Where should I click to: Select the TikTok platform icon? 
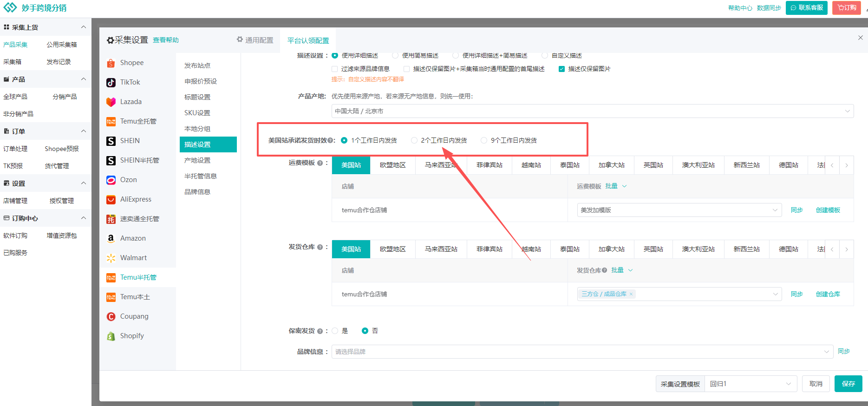coord(111,83)
